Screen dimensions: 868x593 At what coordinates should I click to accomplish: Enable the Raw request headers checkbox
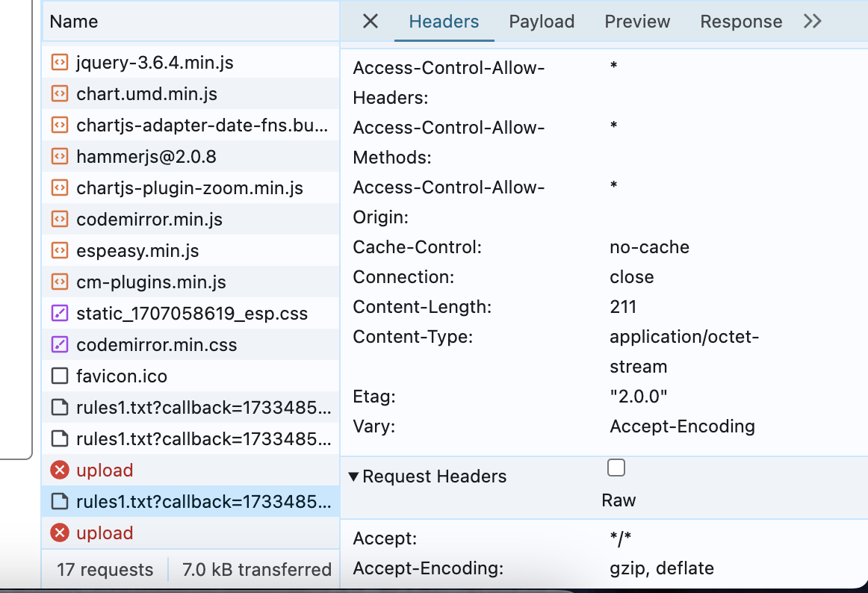click(616, 468)
